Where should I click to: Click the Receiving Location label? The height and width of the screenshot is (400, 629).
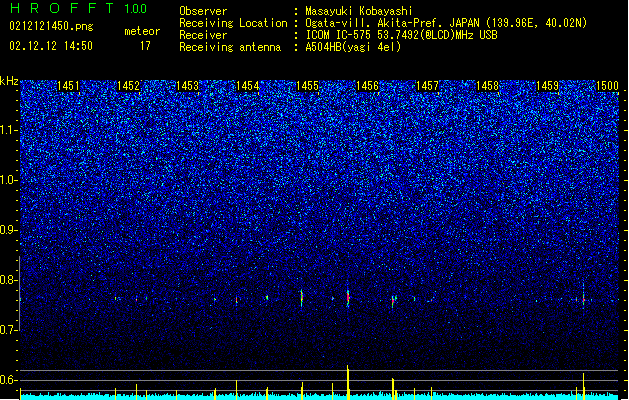(233, 23)
